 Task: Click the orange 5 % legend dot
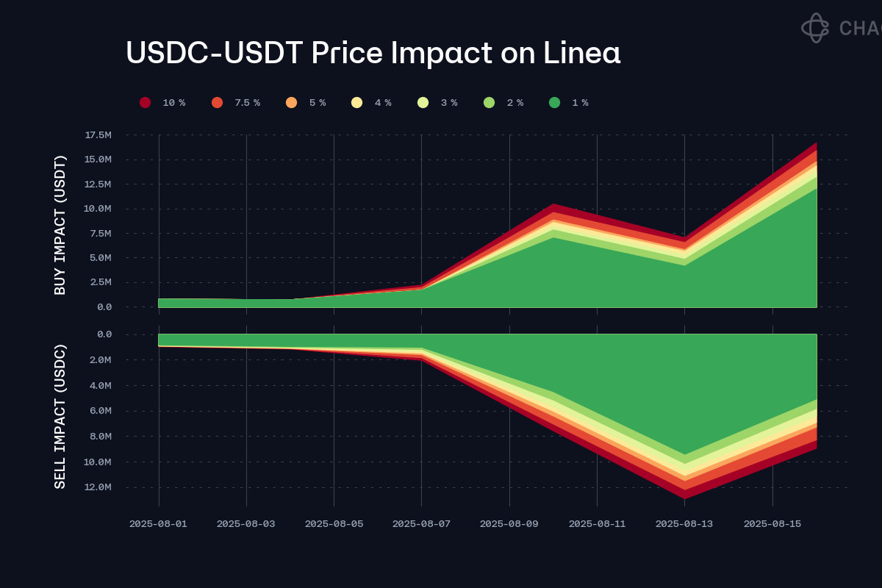(x=292, y=103)
